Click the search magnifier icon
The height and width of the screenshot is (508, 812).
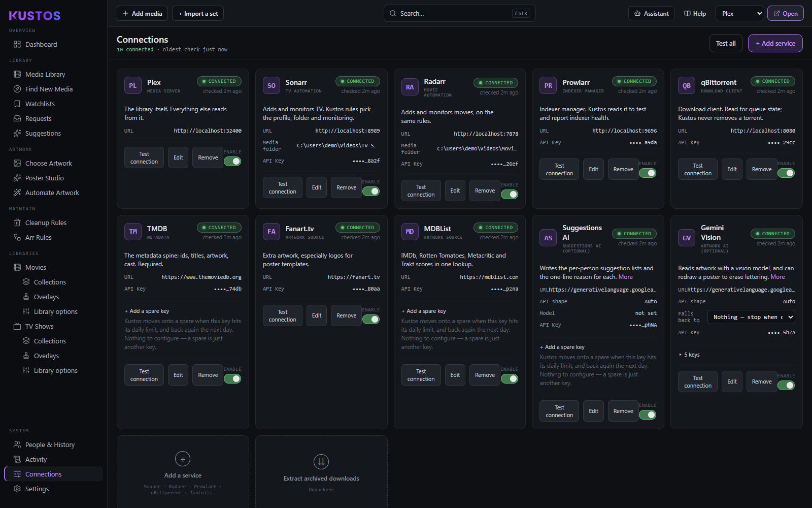coord(393,14)
